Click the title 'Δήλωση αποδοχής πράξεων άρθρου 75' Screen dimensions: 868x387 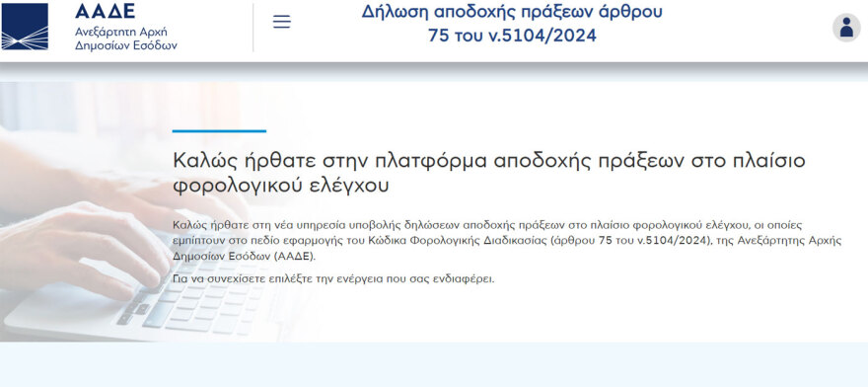pyautogui.click(x=512, y=24)
